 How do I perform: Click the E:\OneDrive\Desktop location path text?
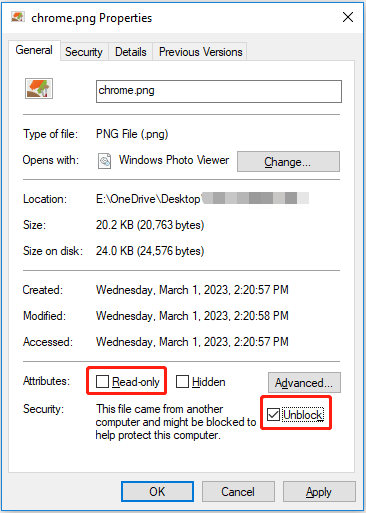coord(148,199)
